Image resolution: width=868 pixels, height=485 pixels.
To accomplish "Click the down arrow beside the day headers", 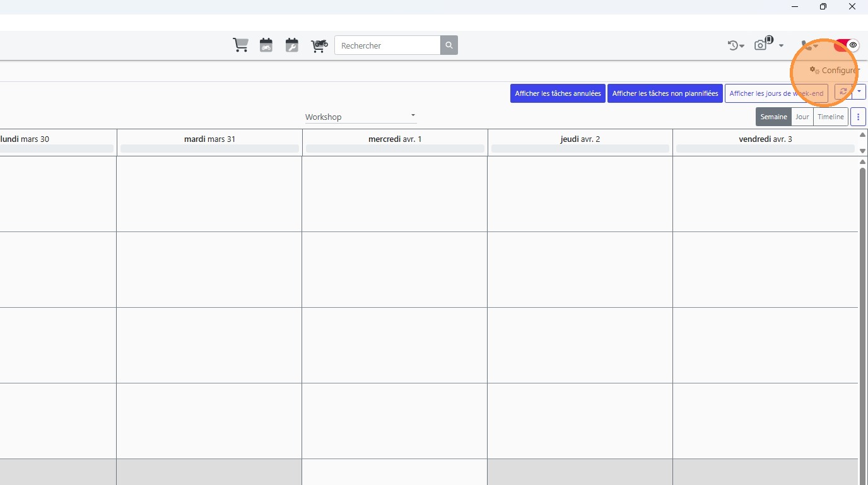I will click(863, 151).
